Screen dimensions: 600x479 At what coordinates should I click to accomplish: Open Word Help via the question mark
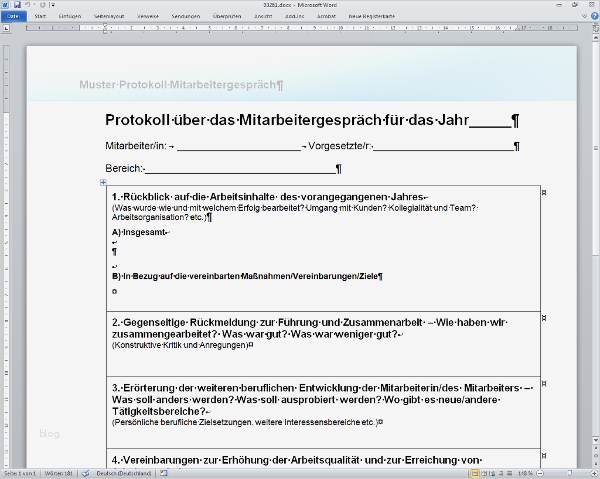point(595,16)
